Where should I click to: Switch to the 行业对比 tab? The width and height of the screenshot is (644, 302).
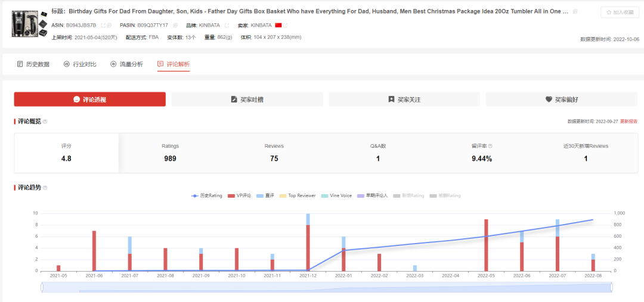pyautogui.click(x=80, y=64)
